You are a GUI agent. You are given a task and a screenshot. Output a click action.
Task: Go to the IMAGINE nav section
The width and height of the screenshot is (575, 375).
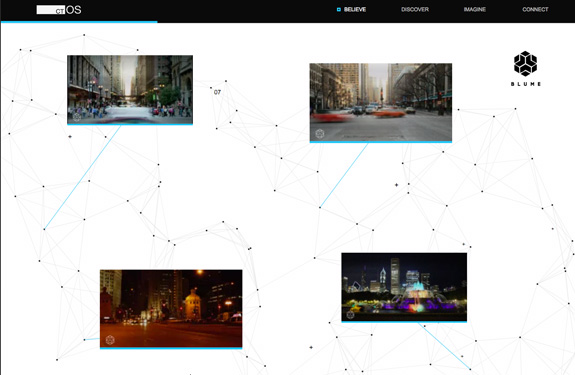(475, 10)
